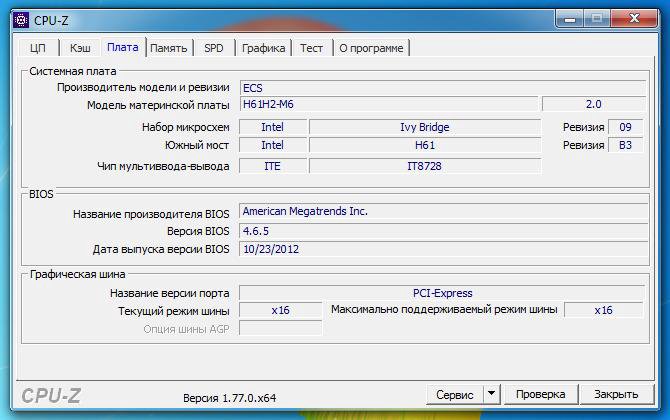The width and height of the screenshot is (670, 420).
Task: Click the ECS manufacturer field
Action: (442, 87)
